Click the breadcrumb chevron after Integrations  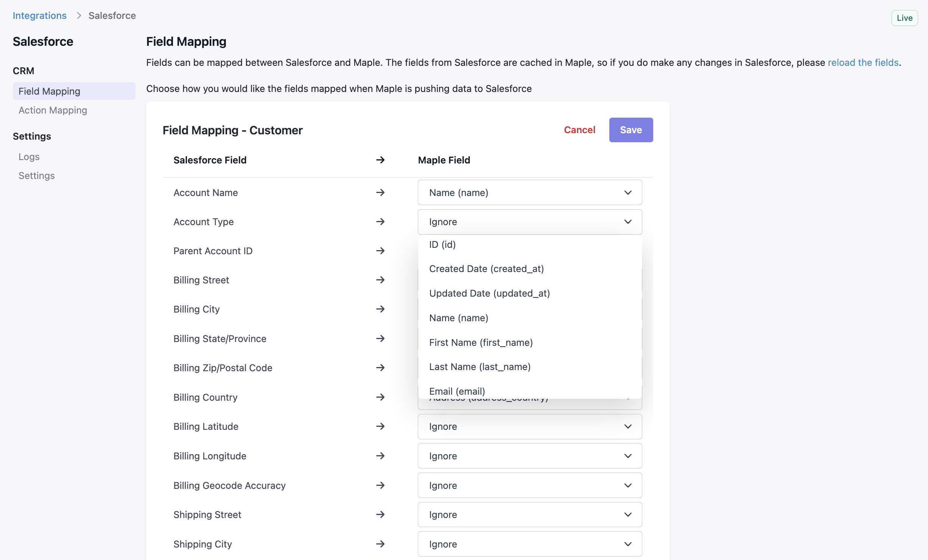79,16
